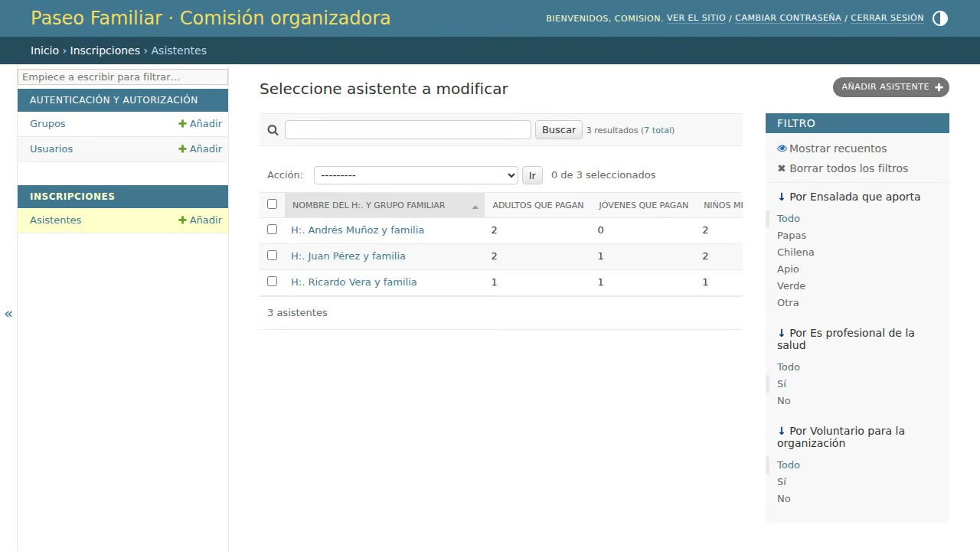Click Cerrar sesión
980x551 pixels.
point(887,18)
